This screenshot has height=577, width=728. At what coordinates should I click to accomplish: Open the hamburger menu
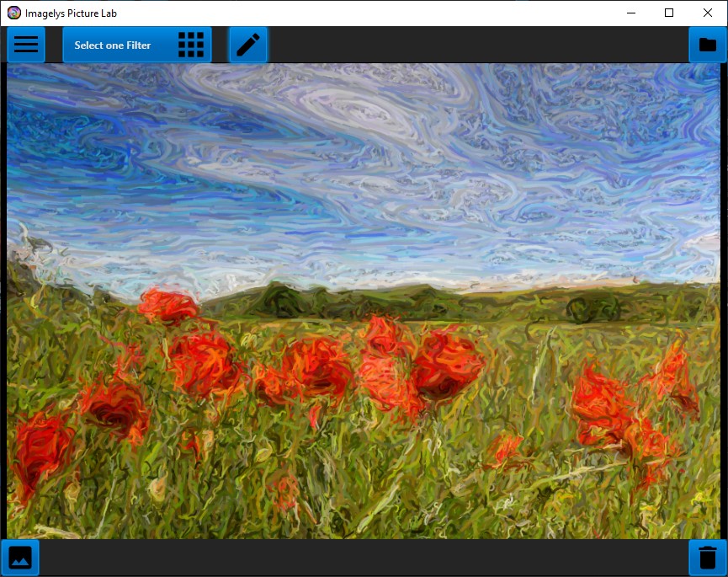26,45
